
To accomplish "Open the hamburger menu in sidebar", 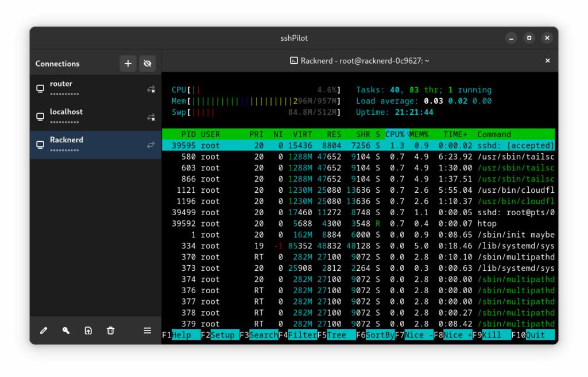I will point(148,331).
